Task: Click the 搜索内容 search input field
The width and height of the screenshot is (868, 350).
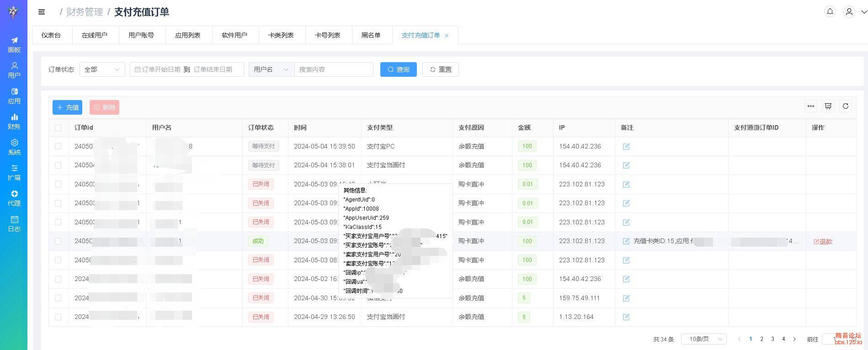Action: pos(334,69)
